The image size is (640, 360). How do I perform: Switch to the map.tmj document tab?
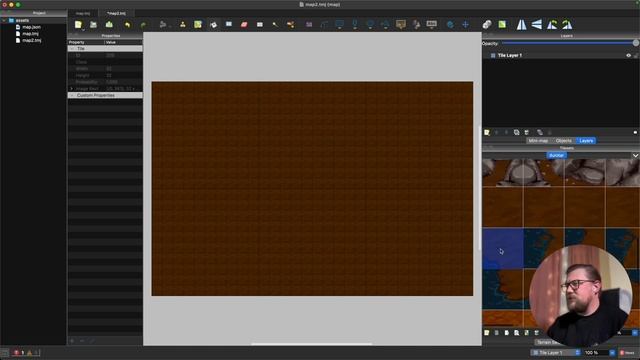[83, 13]
